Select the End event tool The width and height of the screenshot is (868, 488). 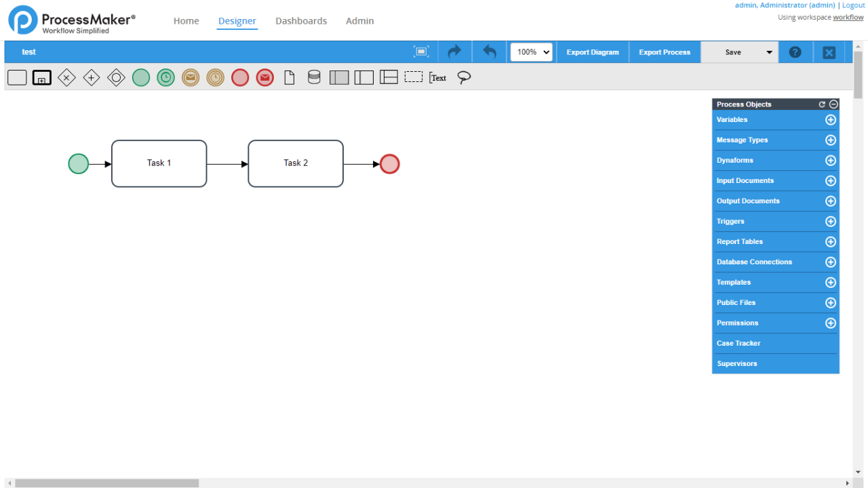coord(240,77)
